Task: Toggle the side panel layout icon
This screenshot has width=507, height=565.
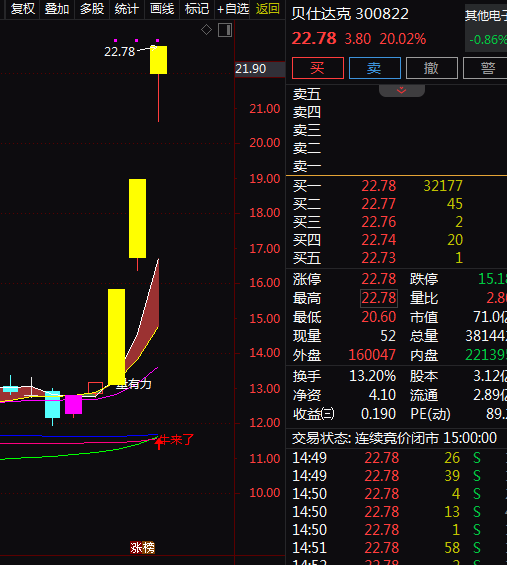Action: coord(225,30)
